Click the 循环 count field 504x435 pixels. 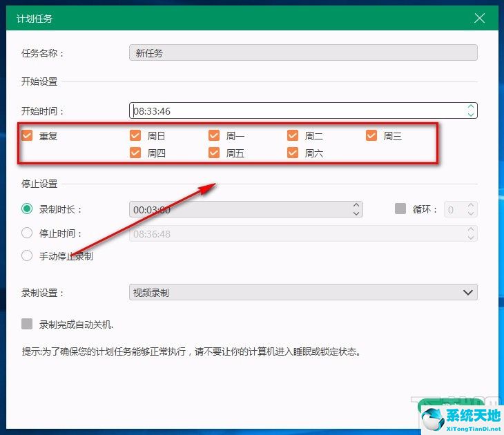click(x=461, y=210)
